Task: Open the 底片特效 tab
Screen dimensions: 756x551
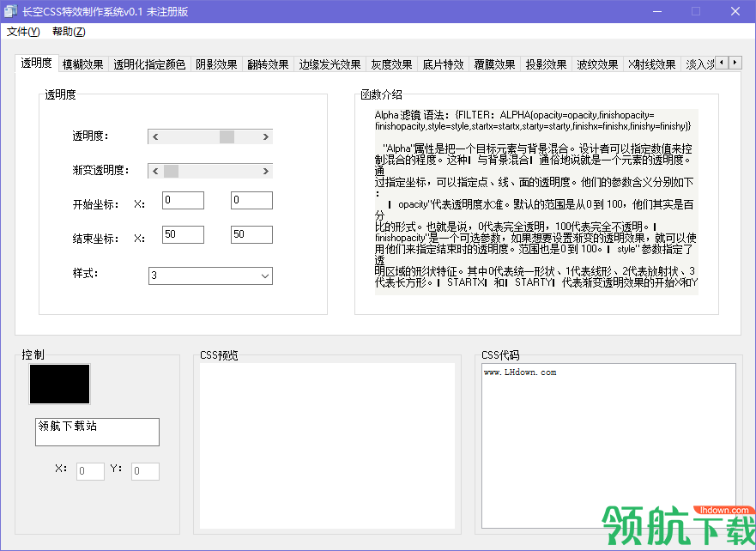Action: [443, 64]
